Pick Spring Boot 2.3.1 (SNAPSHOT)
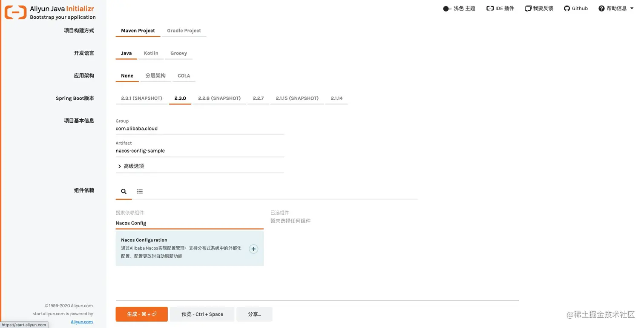The height and width of the screenshot is (328, 644). point(142,98)
